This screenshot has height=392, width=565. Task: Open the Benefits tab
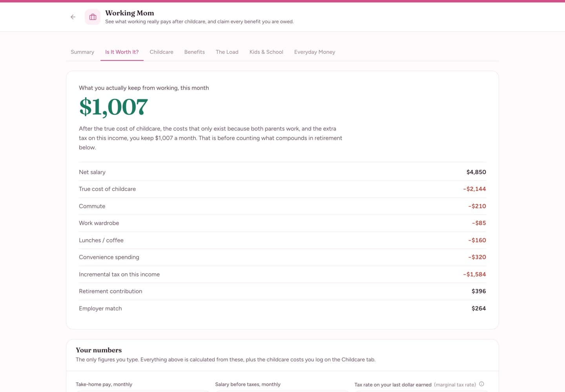tap(195, 52)
